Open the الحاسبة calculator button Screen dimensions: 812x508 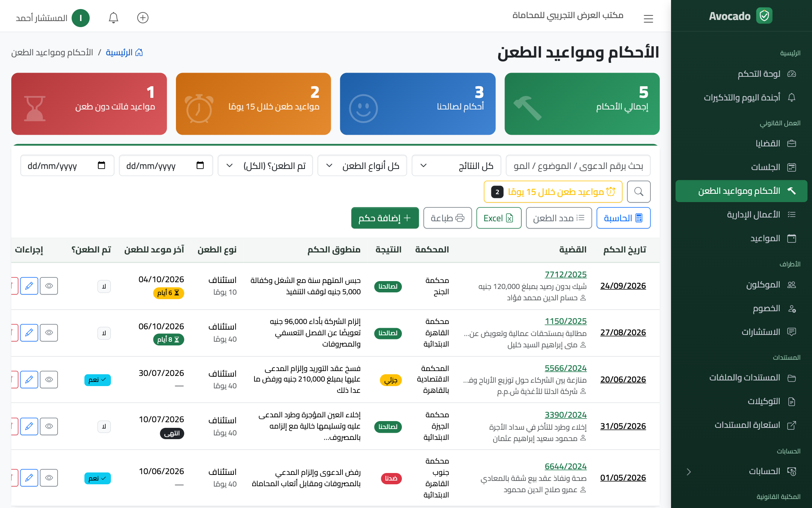click(x=623, y=218)
